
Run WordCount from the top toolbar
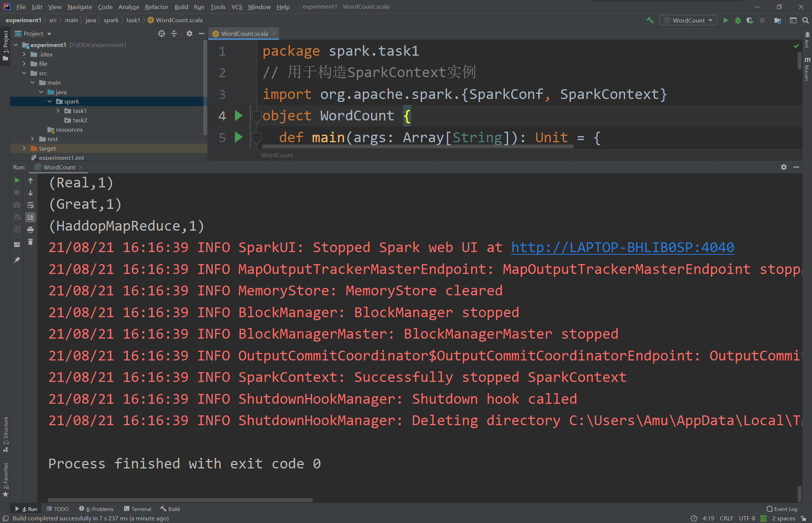click(x=726, y=20)
